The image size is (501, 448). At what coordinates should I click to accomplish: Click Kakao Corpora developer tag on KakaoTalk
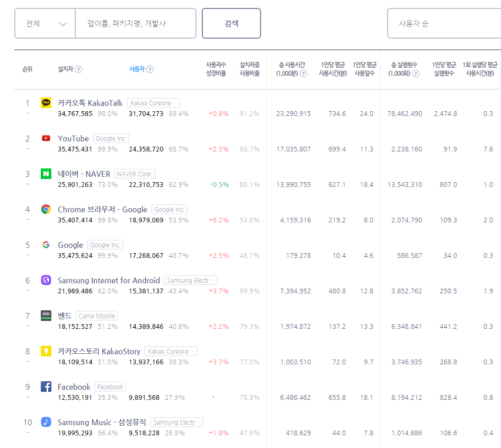(154, 103)
